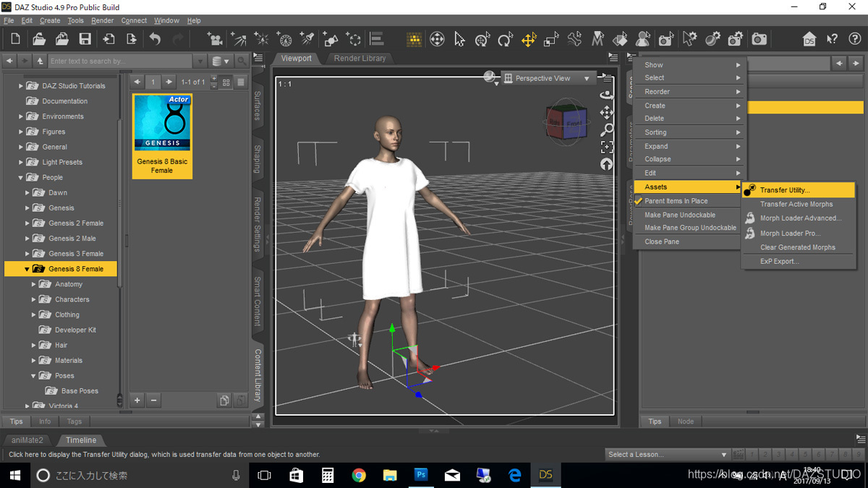Collapse the Poses folder
Screen dimensions: 868x488
coord(34,376)
